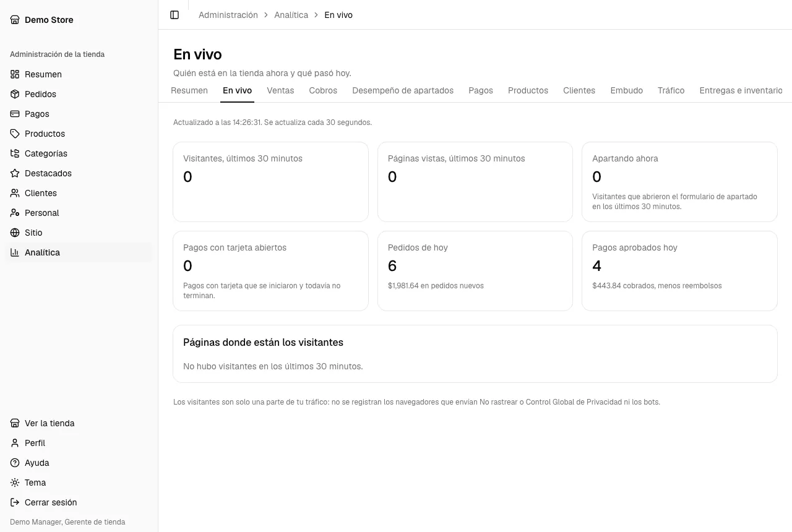Click "$443.84 cobrados, menos reembolsos" text

pos(657,286)
